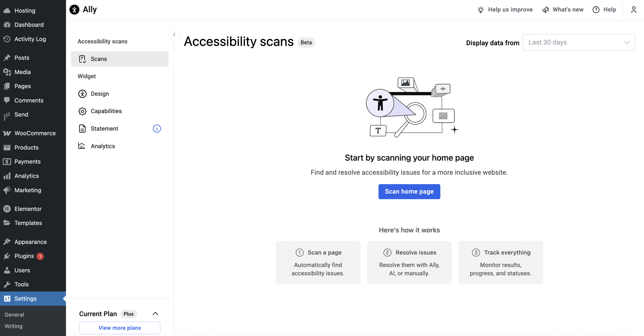The height and width of the screenshot is (336, 644).
Task: Open Capabilities with the gear icon
Action: [82, 111]
